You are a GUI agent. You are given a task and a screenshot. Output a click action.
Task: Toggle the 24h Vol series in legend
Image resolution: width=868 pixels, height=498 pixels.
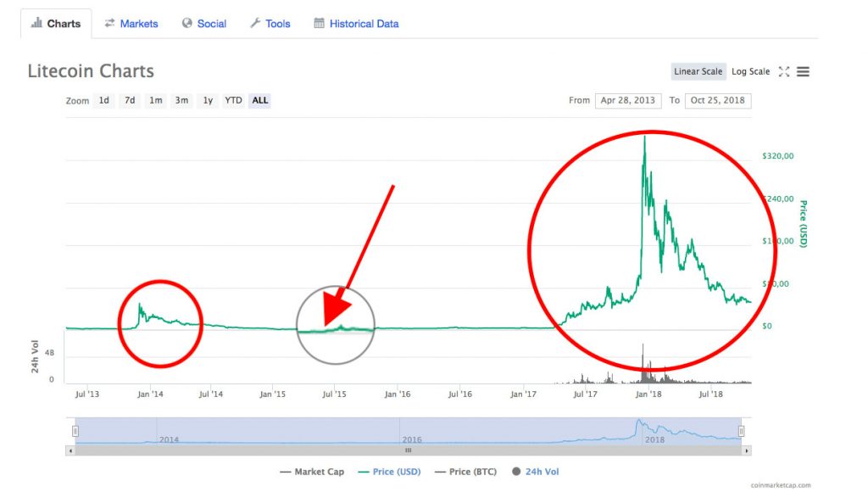[536, 472]
